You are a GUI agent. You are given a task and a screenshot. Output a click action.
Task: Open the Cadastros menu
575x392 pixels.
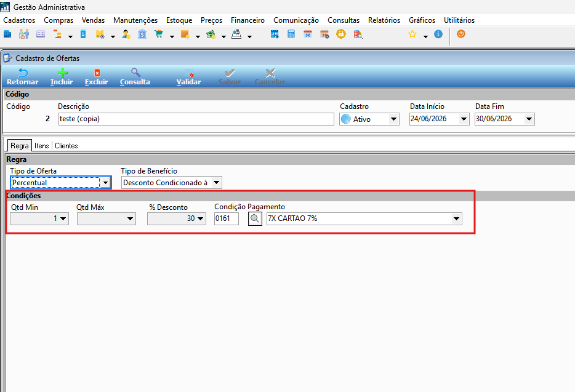(x=20, y=20)
